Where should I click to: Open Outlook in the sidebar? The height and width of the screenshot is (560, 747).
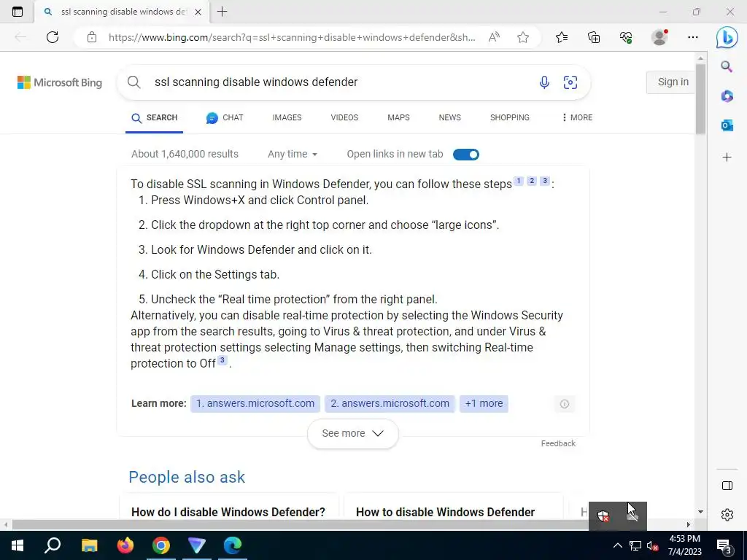point(727,125)
